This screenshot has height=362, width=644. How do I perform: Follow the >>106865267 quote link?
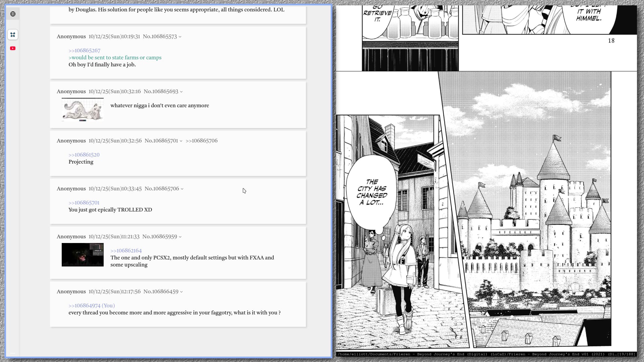pos(84,51)
